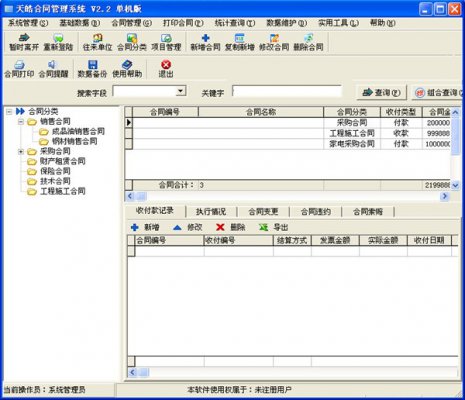Click the 合同提醒 speaker icon
465x400 pixels.
pyautogui.click(x=53, y=65)
